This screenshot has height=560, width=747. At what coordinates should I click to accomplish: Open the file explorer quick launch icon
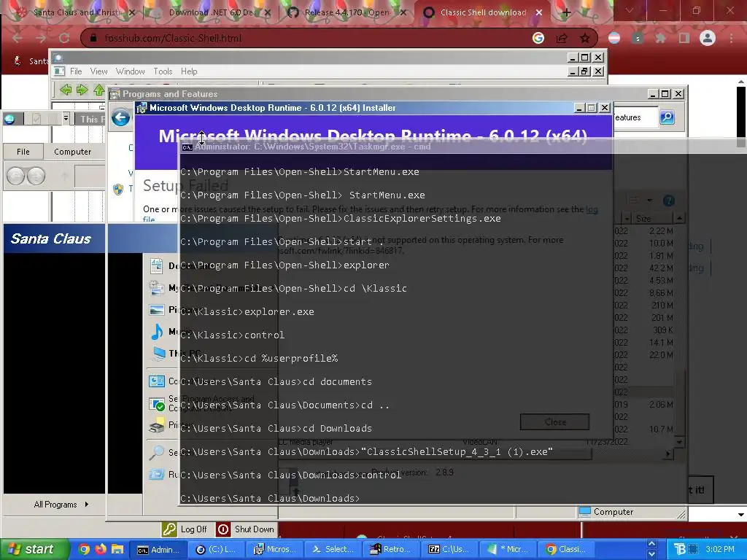click(x=117, y=549)
